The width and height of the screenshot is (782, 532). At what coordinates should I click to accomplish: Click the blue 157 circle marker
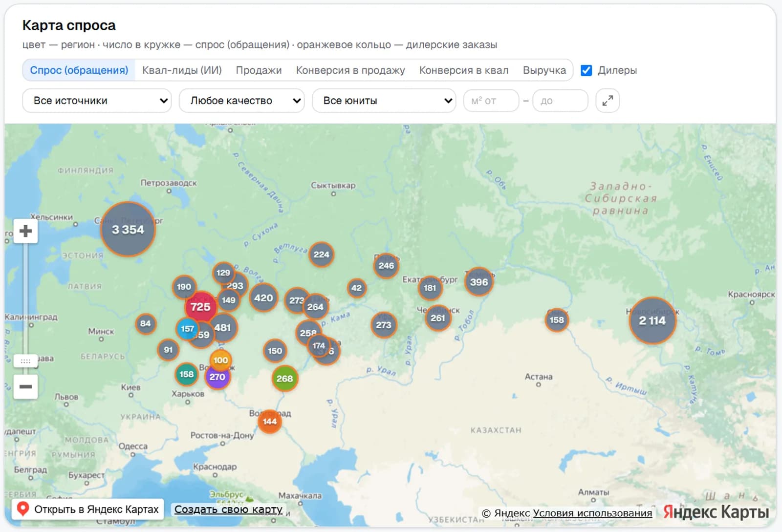pyautogui.click(x=187, y=329)
